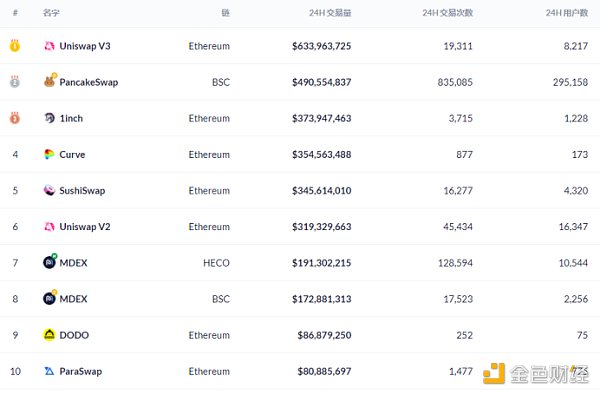Open the PancakeSwap name link

pos(89,82)
